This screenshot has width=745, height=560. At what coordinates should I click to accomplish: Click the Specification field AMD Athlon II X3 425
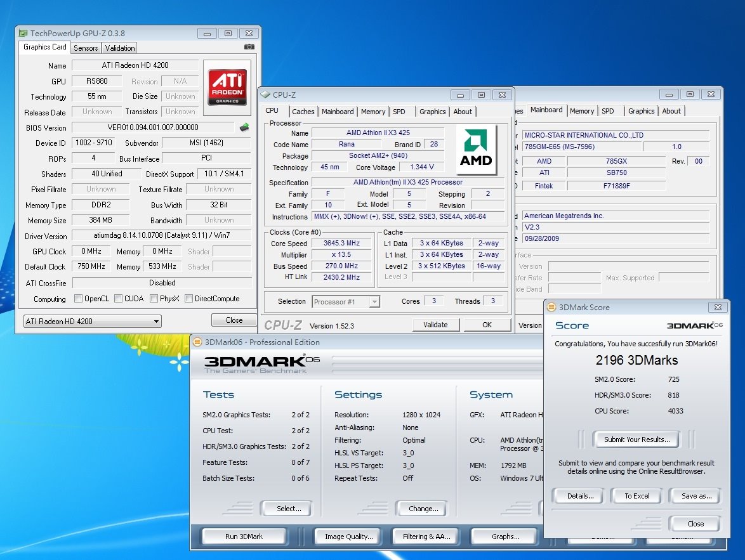point(407,183)
